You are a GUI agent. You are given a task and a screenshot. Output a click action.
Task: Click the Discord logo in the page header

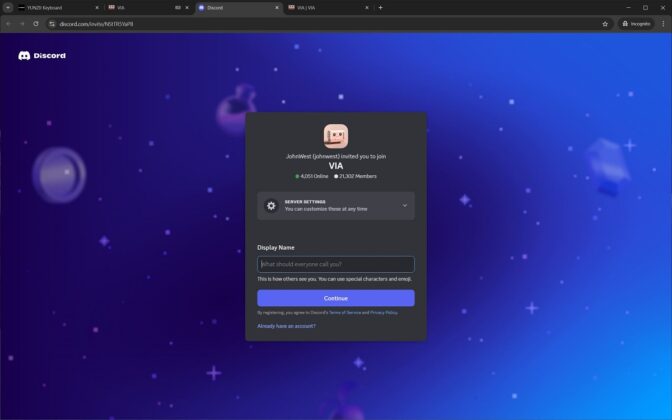[42, 56]
